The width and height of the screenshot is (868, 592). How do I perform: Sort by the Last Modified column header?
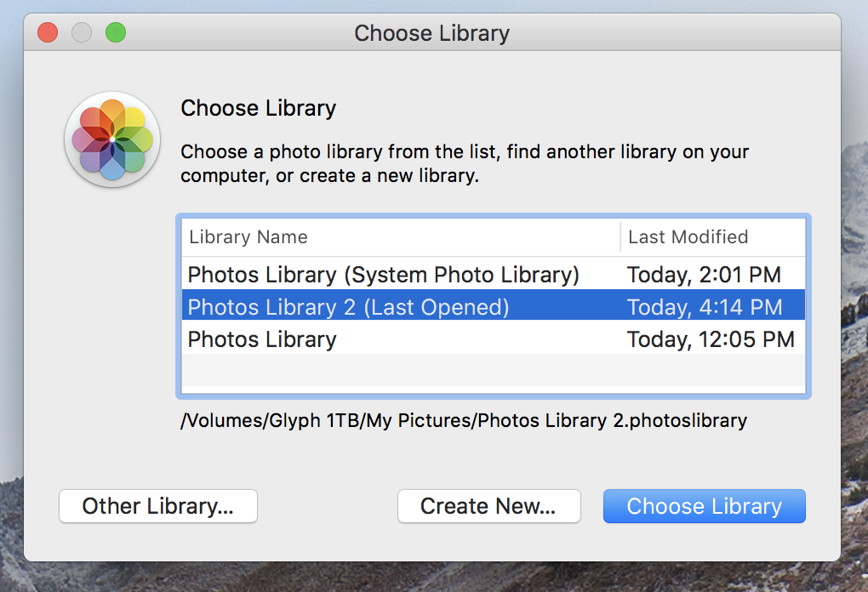pos(713,236)
